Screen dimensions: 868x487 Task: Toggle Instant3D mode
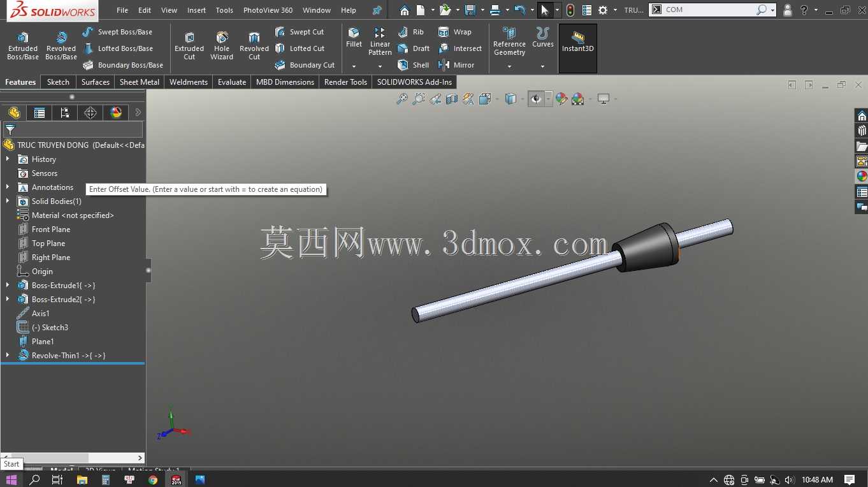click(x=578, y=48)
